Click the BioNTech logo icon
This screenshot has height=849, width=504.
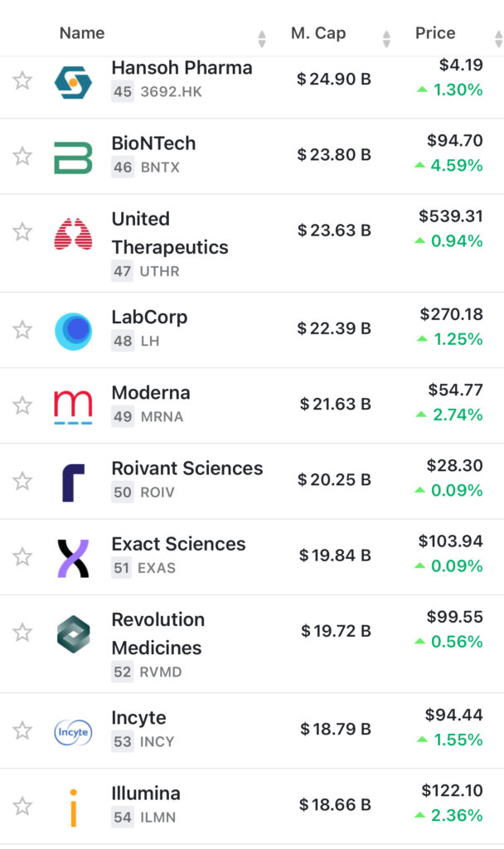click(73, 157)
